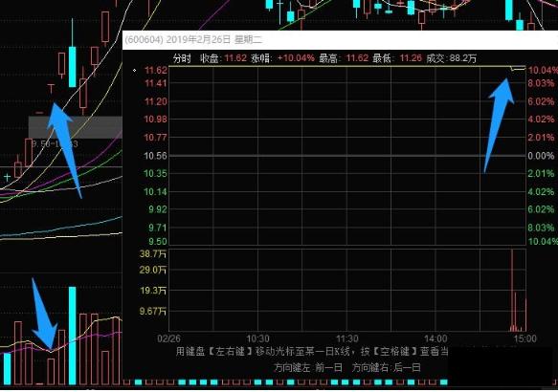
Task: Click the 11.20 price axis label
Action: point(155,102)
